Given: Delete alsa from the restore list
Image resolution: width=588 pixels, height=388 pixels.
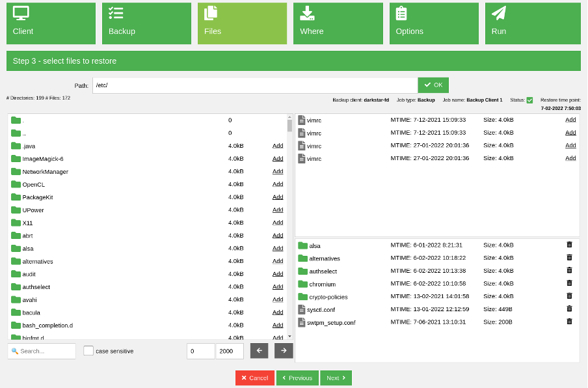Looking at the screenshot, I should click(569, 245).
